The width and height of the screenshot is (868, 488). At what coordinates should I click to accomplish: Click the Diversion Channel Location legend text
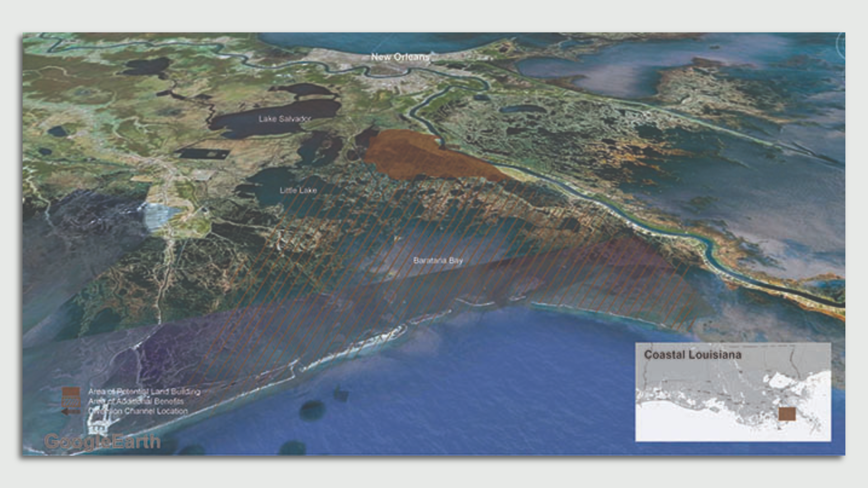pos(138,412)
